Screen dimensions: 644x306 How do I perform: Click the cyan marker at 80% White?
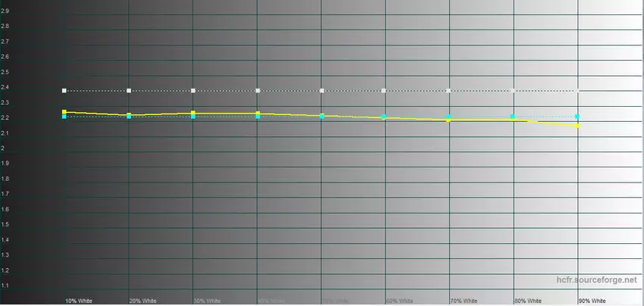[513, 117]
